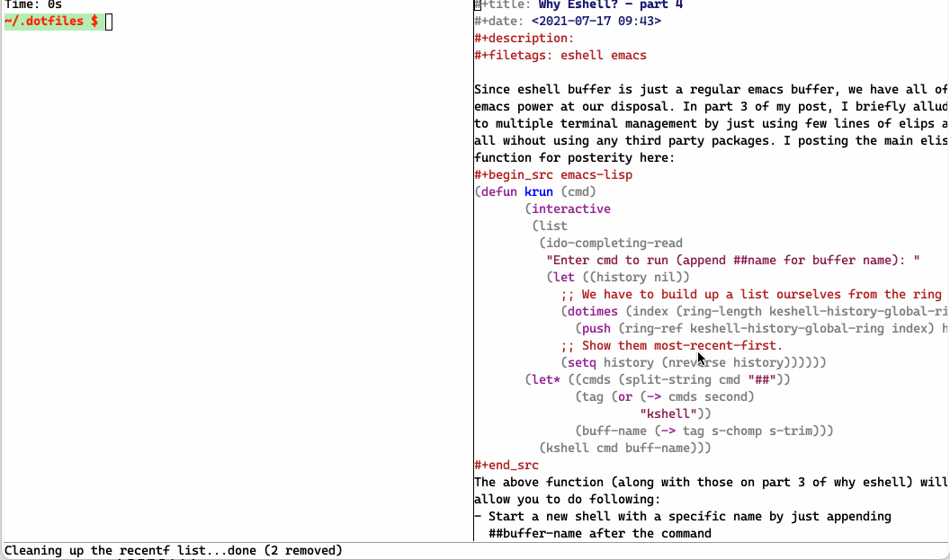Image resolution: width=950 pixels, height=560 pixels.
Task: Click the '(interactive' keyword
Action: pos(568,209)
